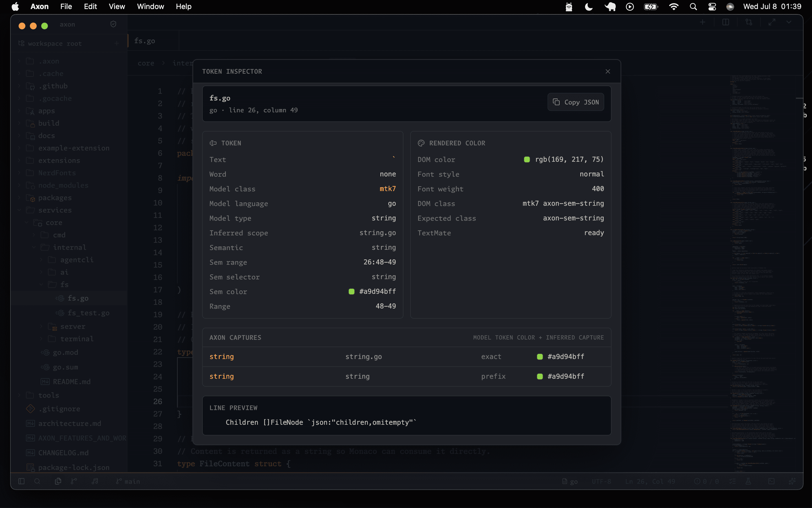Click the git branch icon in status bar
The width and height of the screenshot is (812, 508).
coord(74,481)
